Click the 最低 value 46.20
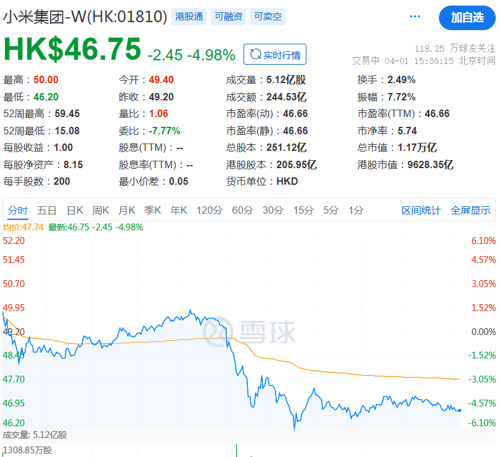This screenshot has width=500, height=457. (46, 97)
